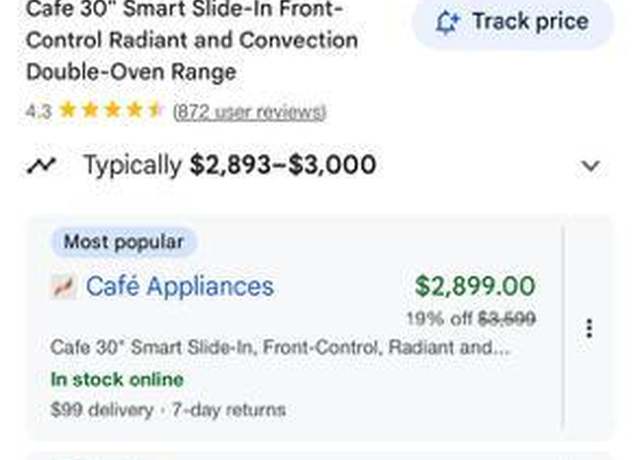This screenshot has height=460, width=640.
Task: Open three-dot options menu for Café Appliances
Action: coord(589,328)
